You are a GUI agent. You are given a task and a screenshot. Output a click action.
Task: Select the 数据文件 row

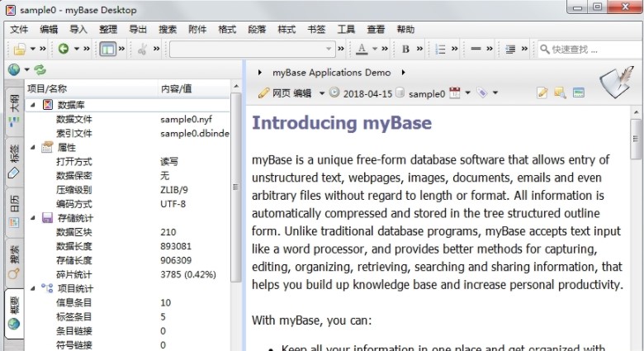coord(128,119)
